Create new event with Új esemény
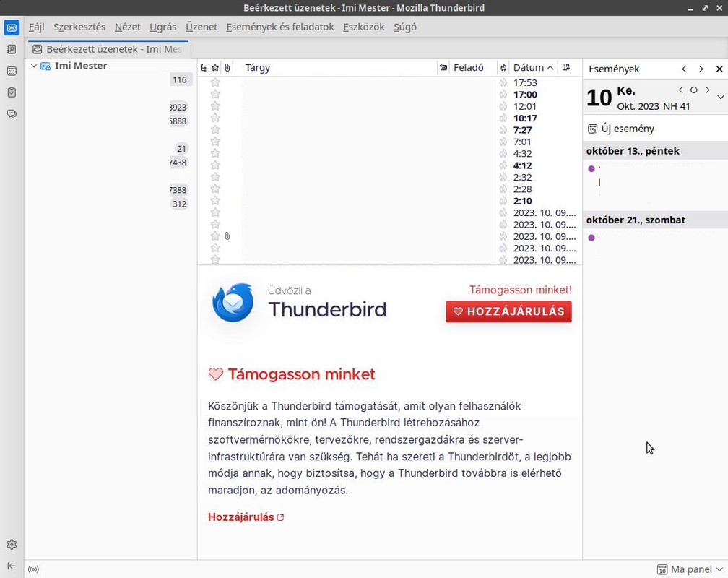This screenshot has width=728, height=578. 621,129
